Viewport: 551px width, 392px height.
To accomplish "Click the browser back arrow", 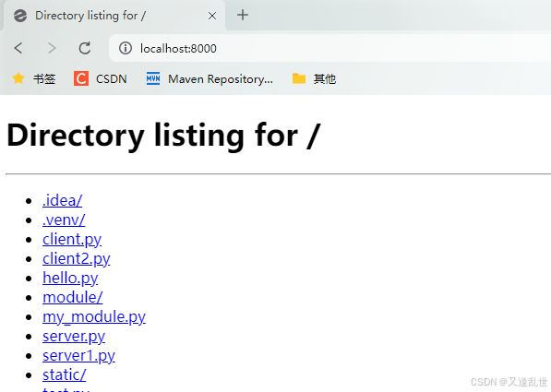I will [x=18, y=48].
